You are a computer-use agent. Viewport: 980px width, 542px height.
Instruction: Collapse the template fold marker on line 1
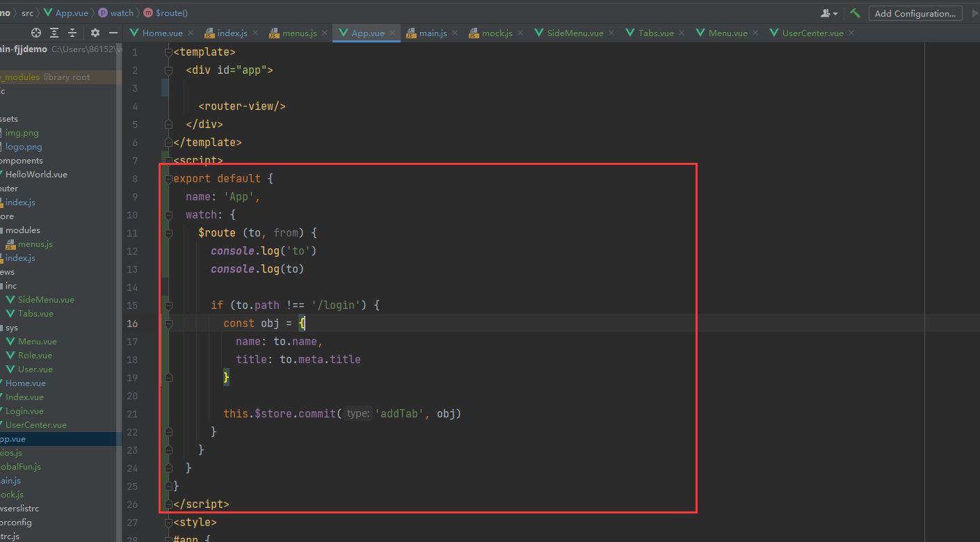(x=168, y=52)
